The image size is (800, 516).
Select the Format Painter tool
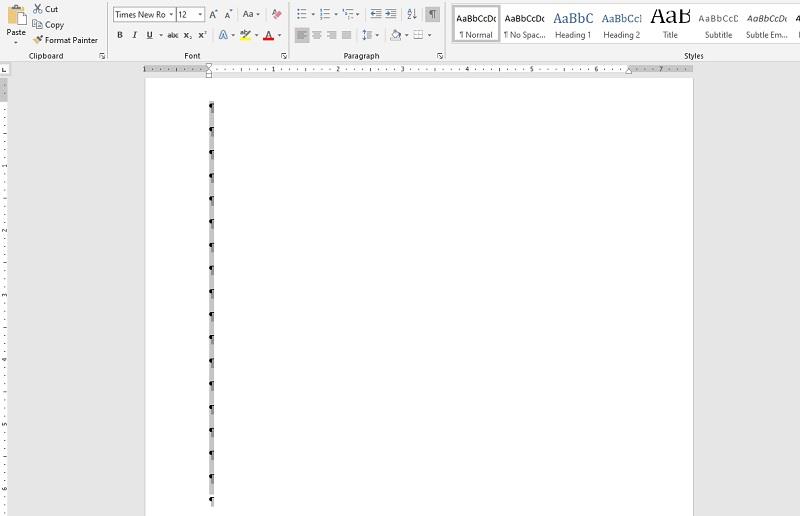pyautogui.click(x=65, y=40)
